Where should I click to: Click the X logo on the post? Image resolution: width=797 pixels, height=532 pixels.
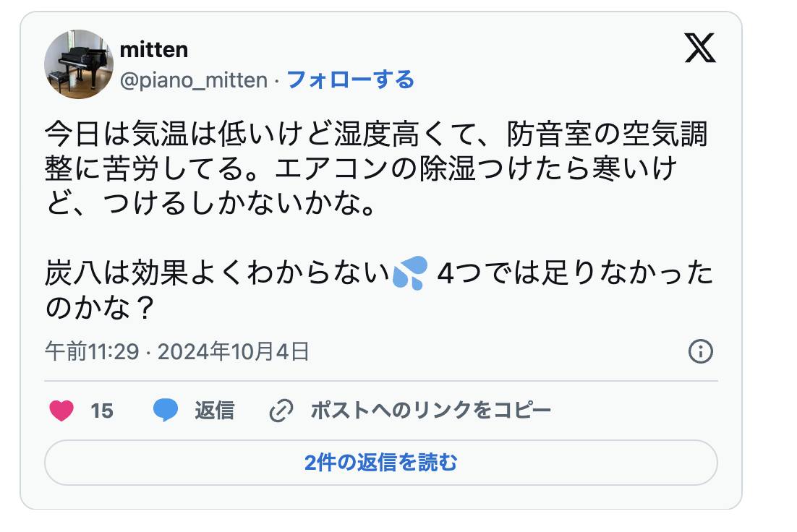699,50
